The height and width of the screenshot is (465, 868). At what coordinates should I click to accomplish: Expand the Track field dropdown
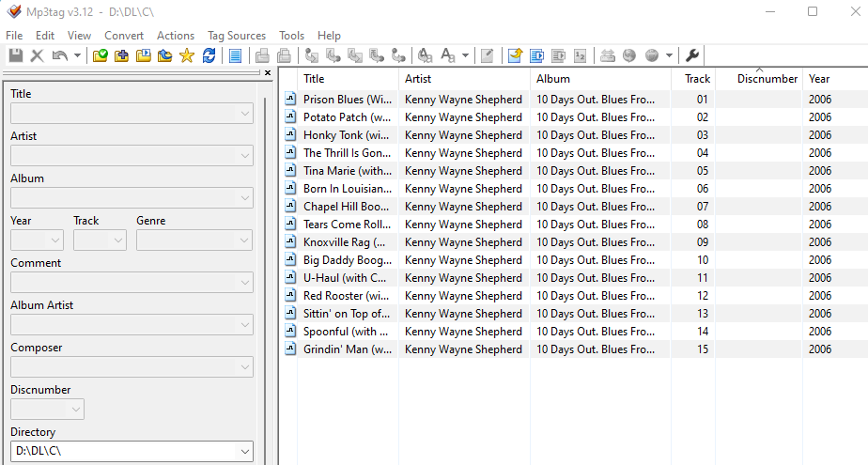click(118, 240)
